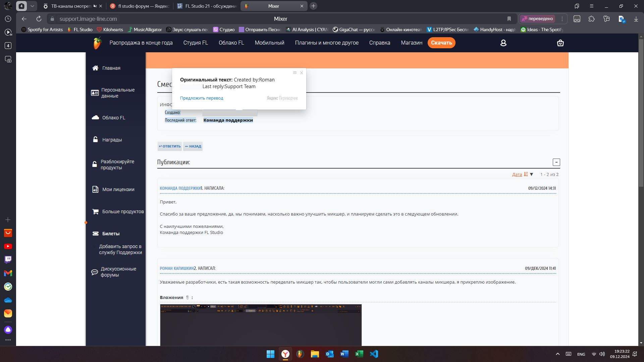Open the user account profile icon
The image size is (644, 362).
pyautogui.click(x=503, y=43)
